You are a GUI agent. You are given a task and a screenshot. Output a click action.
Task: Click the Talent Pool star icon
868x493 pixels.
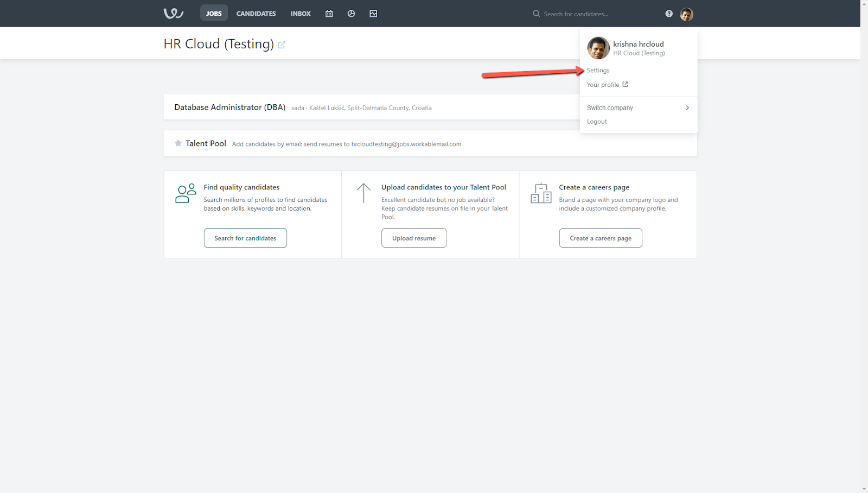pos(178,143)
